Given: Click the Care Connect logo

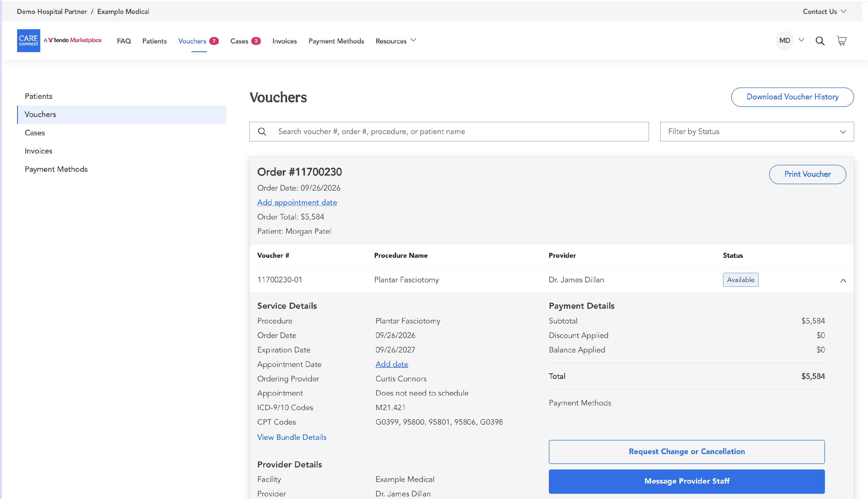Looking at the screenshot, I should (x=28, y=41).
